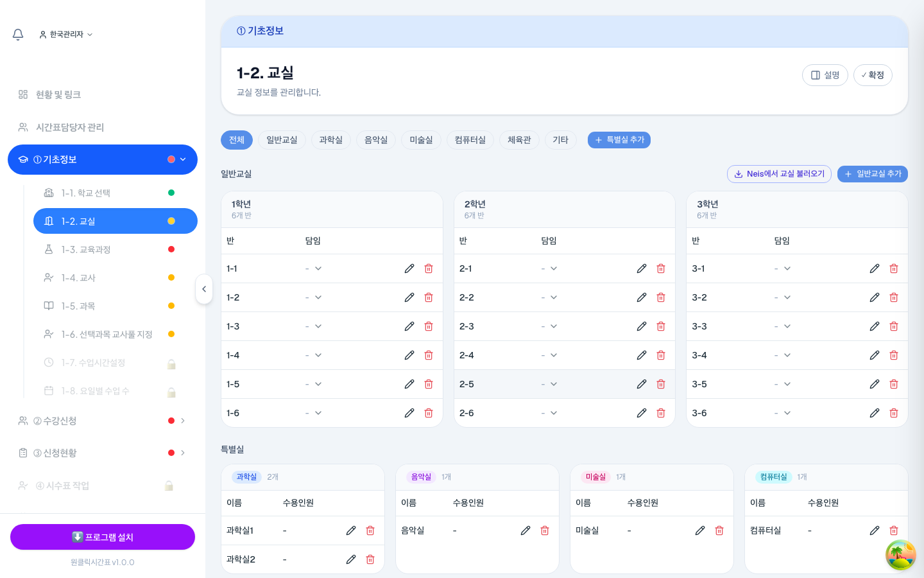This screenshot has width=924, height=578.
Task: Select the 과학실 filter tab
Action: click(331, 140)
